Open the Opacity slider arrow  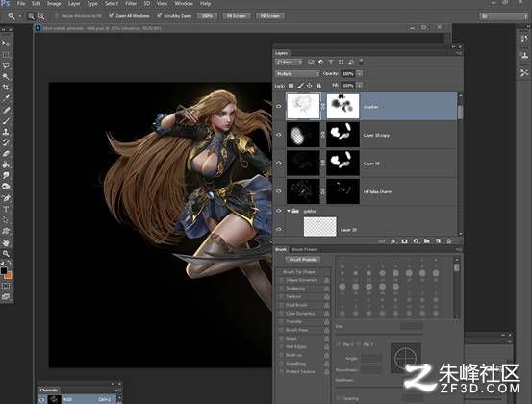coord(360,74)
